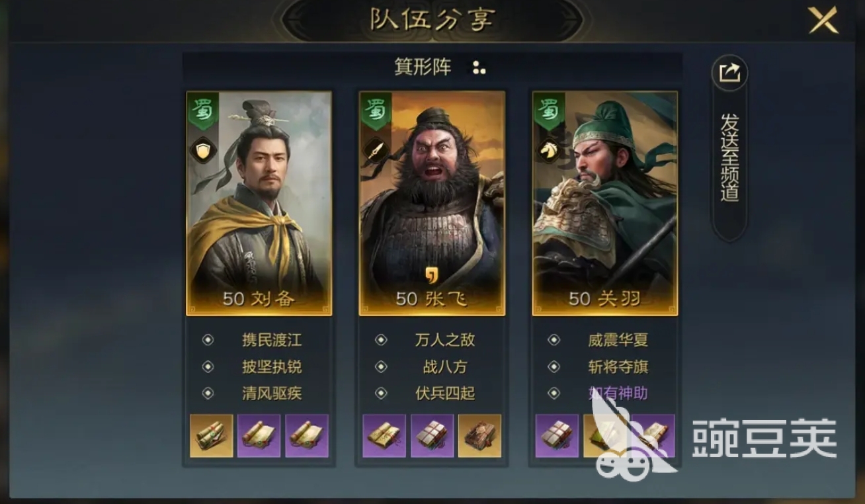
Task: View the 关羽 general card portrait
Action: [x=605, y=203]
